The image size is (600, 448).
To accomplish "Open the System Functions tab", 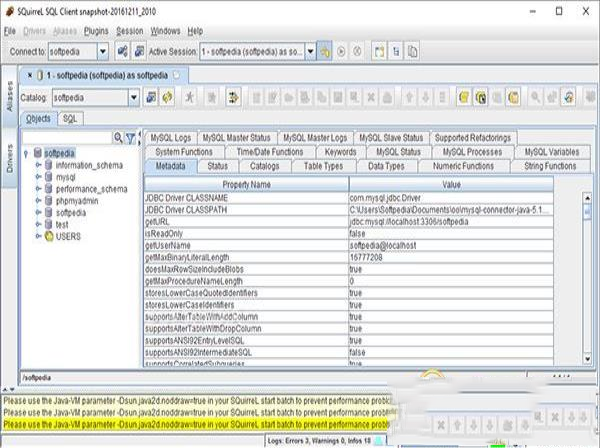I will coord(184,152).
